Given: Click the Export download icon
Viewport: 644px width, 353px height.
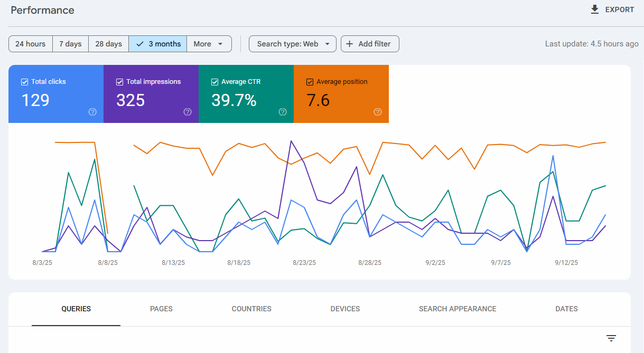Looking at the screenshot, I should [595, 9].
